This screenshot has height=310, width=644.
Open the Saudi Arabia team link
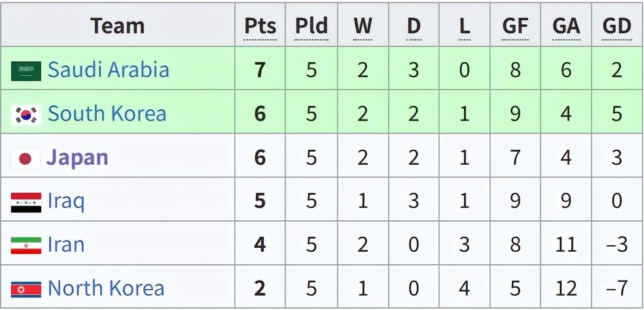[x=109, y=70]
